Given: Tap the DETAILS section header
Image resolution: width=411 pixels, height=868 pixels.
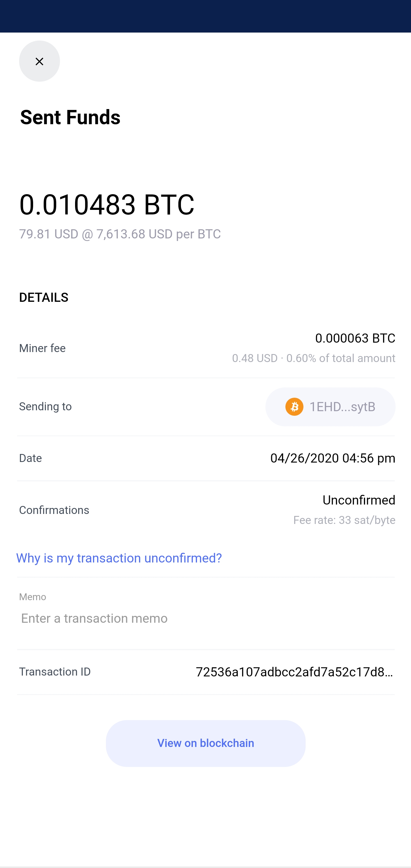Looking at the screenshot, I should point(44,297).
